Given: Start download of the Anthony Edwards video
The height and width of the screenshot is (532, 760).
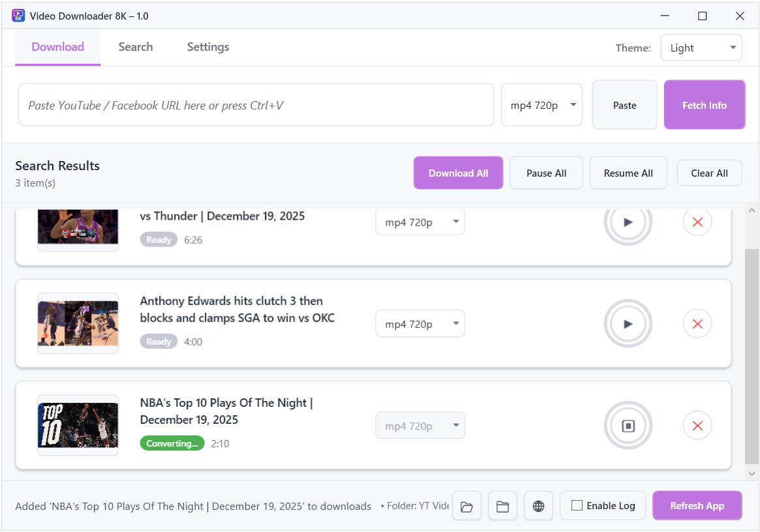Looking at the screenshot, I should pos(628,323).
